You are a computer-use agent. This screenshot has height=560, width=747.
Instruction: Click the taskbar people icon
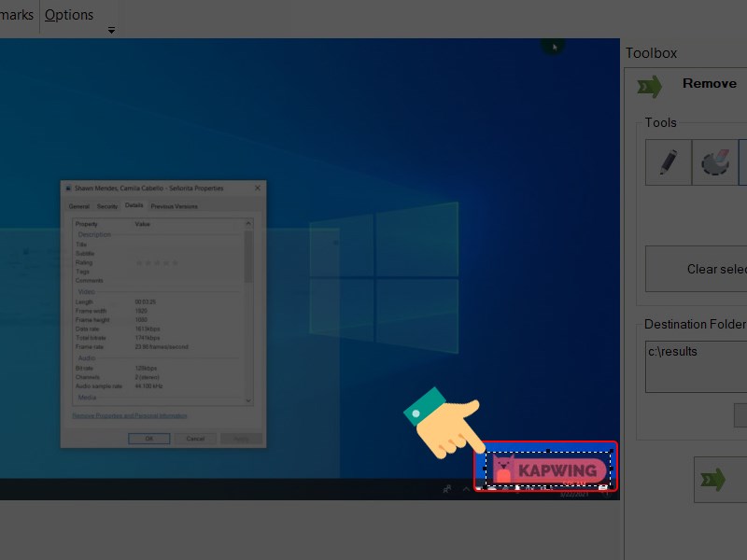point(446,489)
